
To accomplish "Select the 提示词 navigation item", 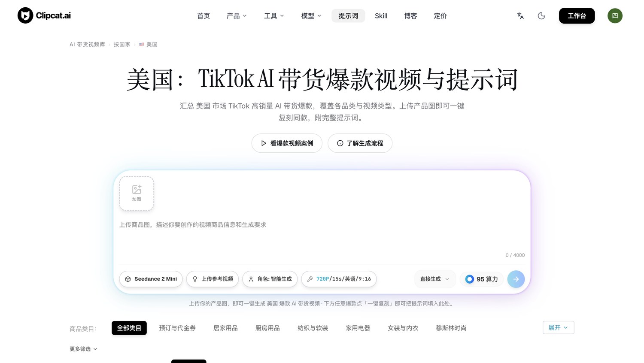I will [x=348, y=16].
